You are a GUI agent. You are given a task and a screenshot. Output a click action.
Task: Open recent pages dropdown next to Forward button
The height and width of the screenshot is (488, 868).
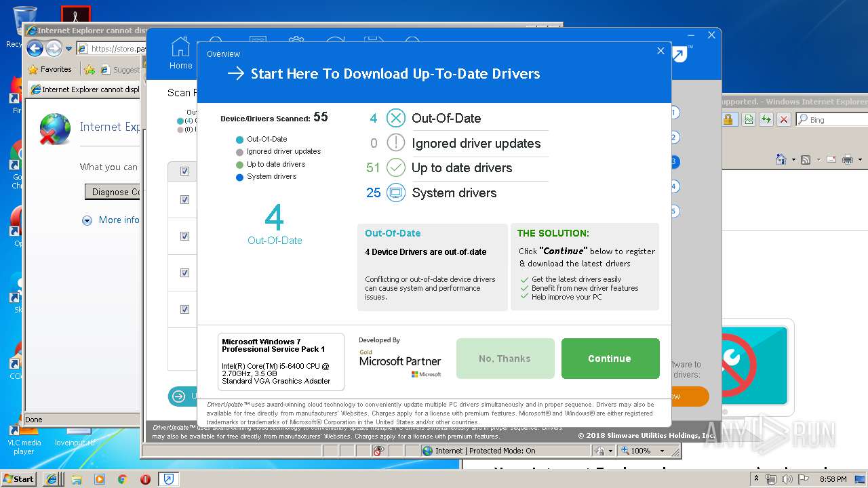point(68,49)
